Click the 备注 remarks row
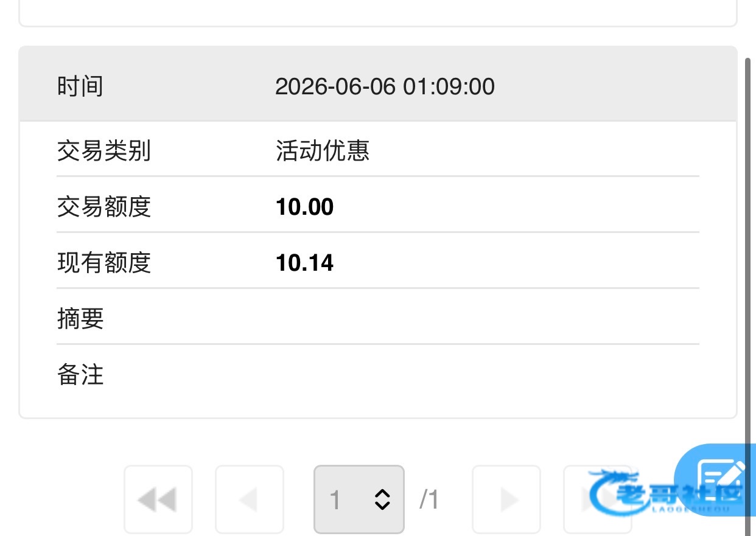Image resolution: width=756 pixels, height=536 pixels. pos(378,374)
